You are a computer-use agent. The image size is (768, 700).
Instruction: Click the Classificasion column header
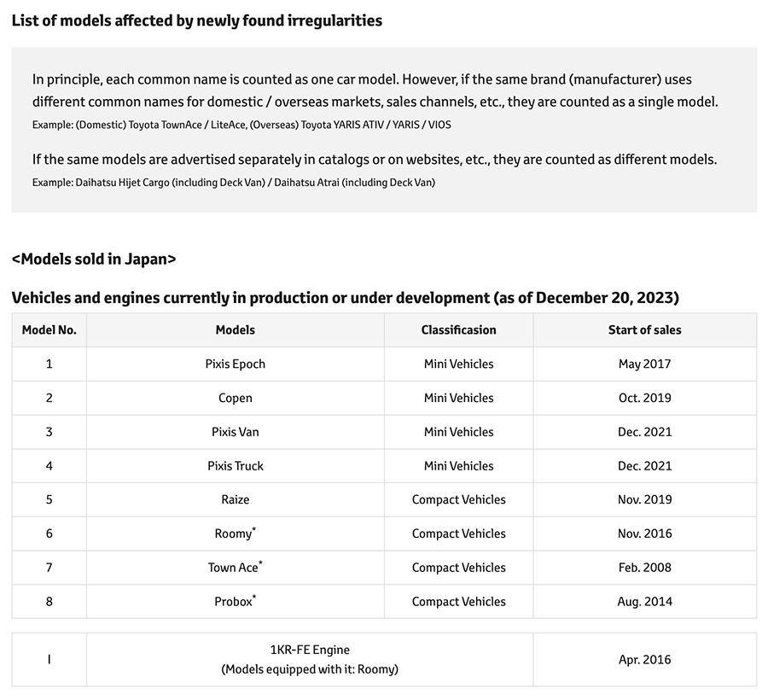pos(458,330)
